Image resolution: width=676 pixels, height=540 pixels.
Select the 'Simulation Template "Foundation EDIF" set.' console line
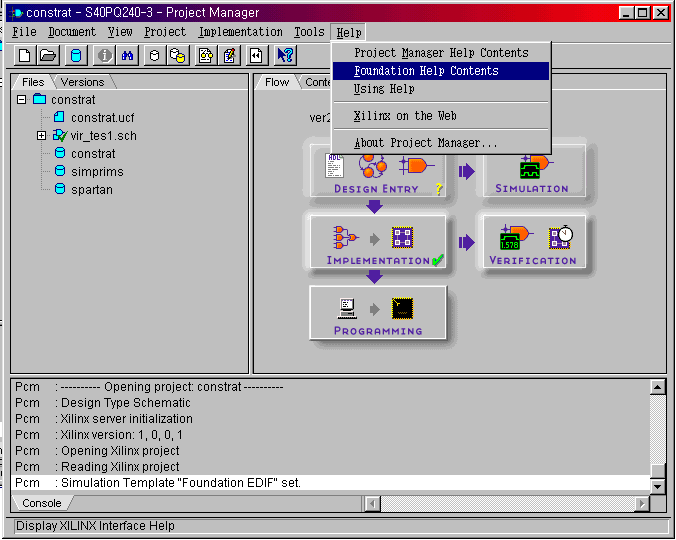coord(330,483)
